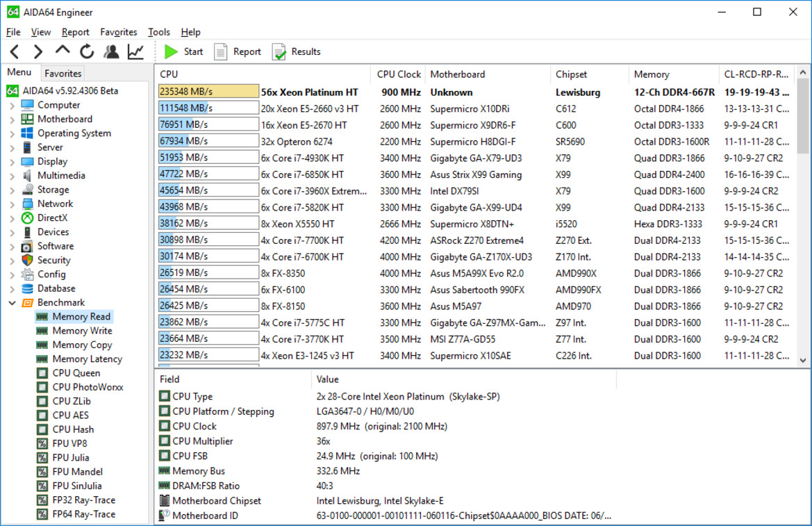Expand the Motherboard tree node
Viewport: 812px width, 526px height.
click(12, 120)
